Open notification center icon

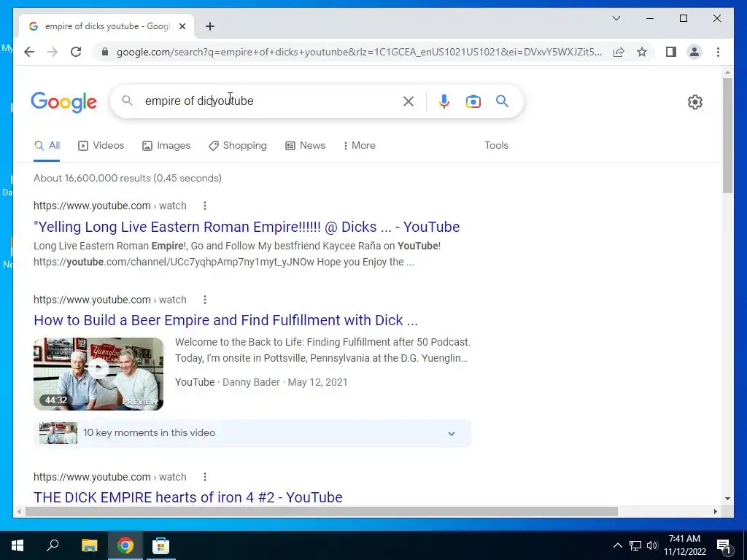pyautogui.click(x=724, y=546)
